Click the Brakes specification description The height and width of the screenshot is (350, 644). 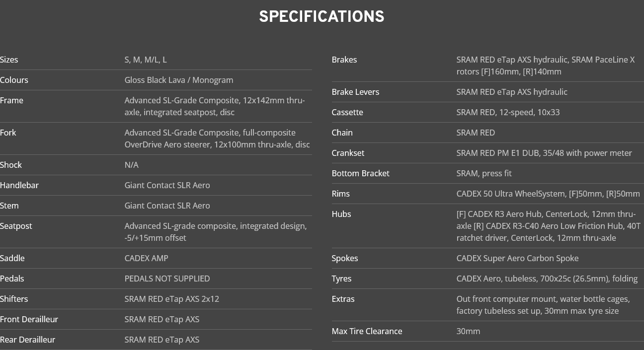pyautogui.click(x=545, y=66)
